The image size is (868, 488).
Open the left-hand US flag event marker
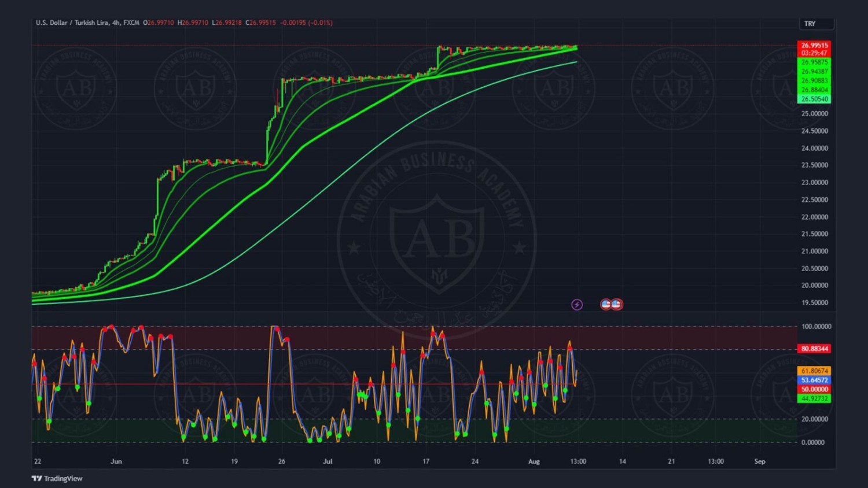click(606, 304)
